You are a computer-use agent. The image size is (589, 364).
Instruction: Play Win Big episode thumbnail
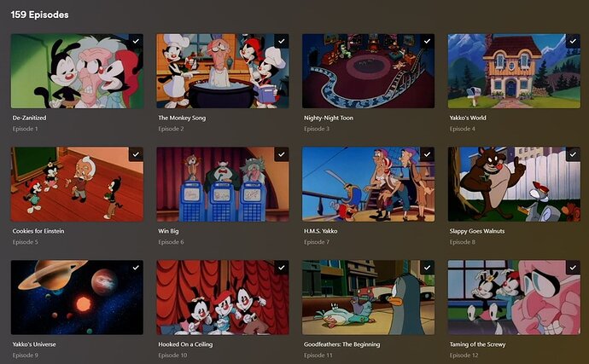pyautogui.click(x=223, y=184)
